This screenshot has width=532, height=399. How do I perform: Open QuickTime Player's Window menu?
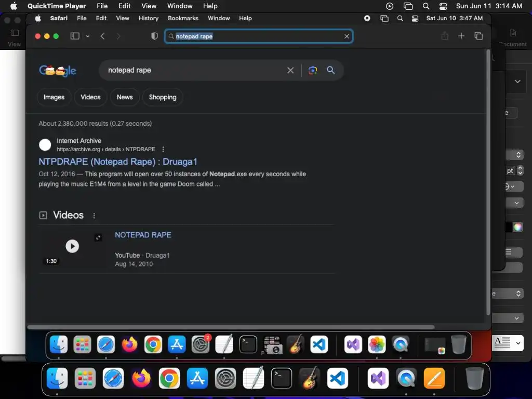coord(180,6)
